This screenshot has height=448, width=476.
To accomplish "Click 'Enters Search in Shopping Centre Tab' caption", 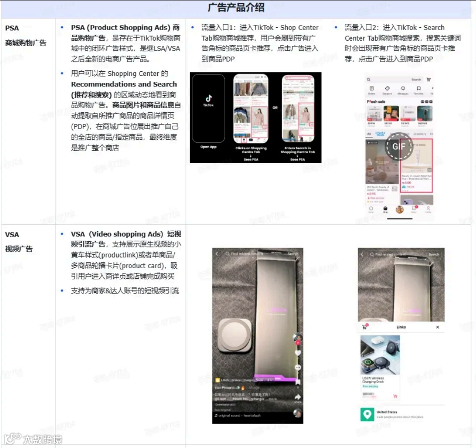I will pos(297,150).
